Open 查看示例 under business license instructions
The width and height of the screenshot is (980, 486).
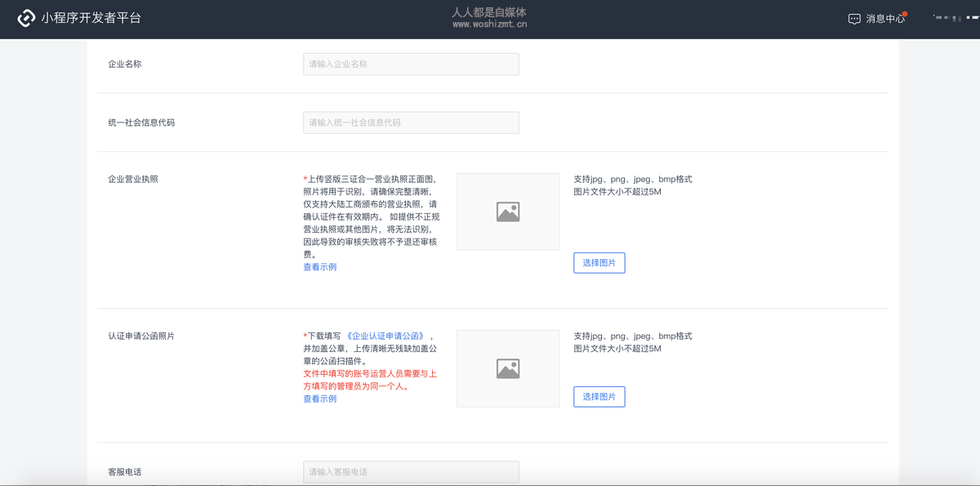pos(319,267)
